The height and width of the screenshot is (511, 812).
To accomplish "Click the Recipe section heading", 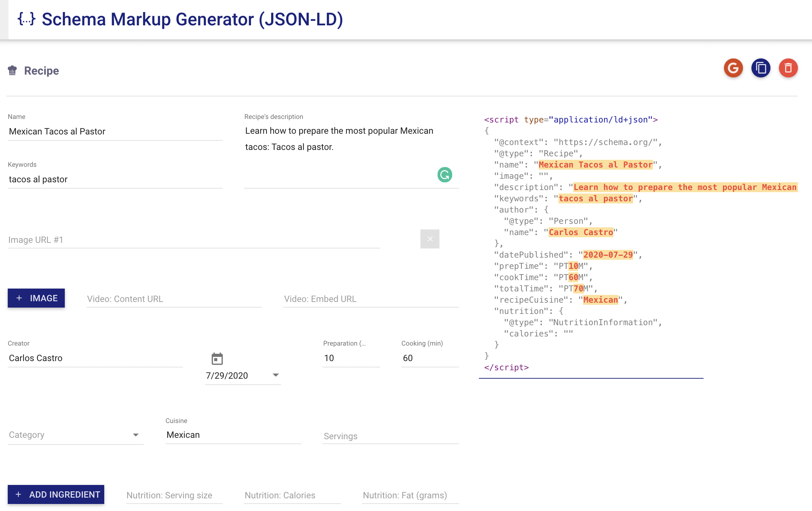I will (x=42, y=71).
